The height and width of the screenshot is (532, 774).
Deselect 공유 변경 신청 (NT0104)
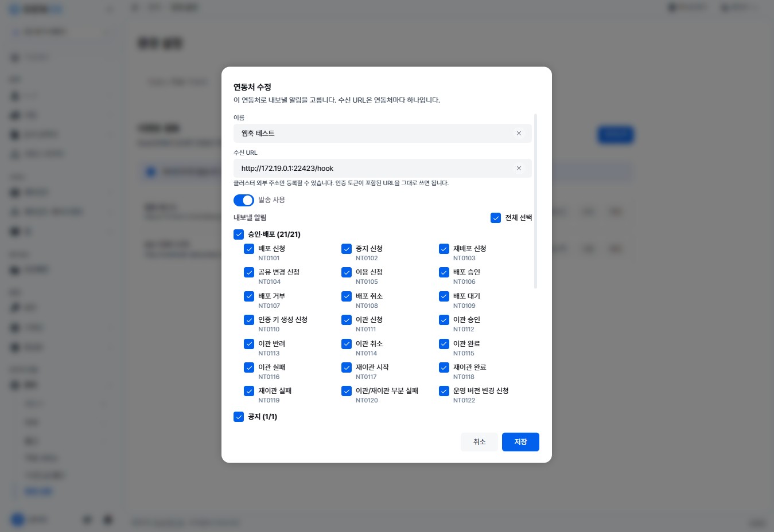(x=249, y=272)
